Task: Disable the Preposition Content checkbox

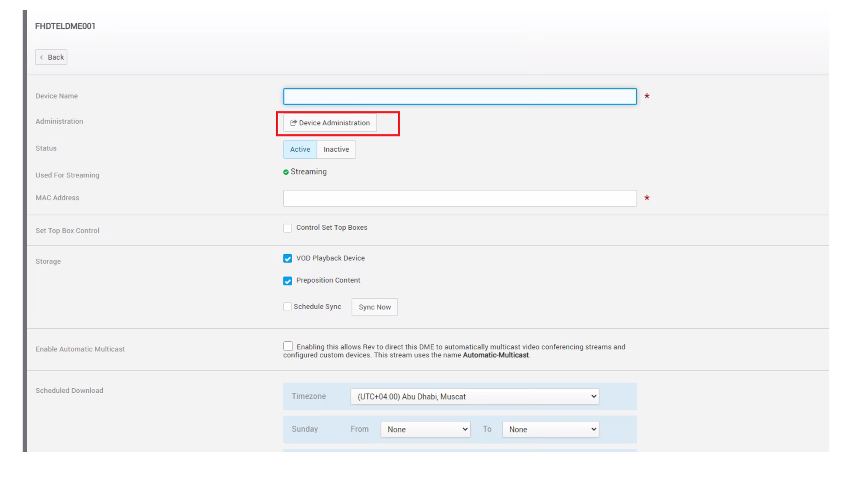Action: 287,281
